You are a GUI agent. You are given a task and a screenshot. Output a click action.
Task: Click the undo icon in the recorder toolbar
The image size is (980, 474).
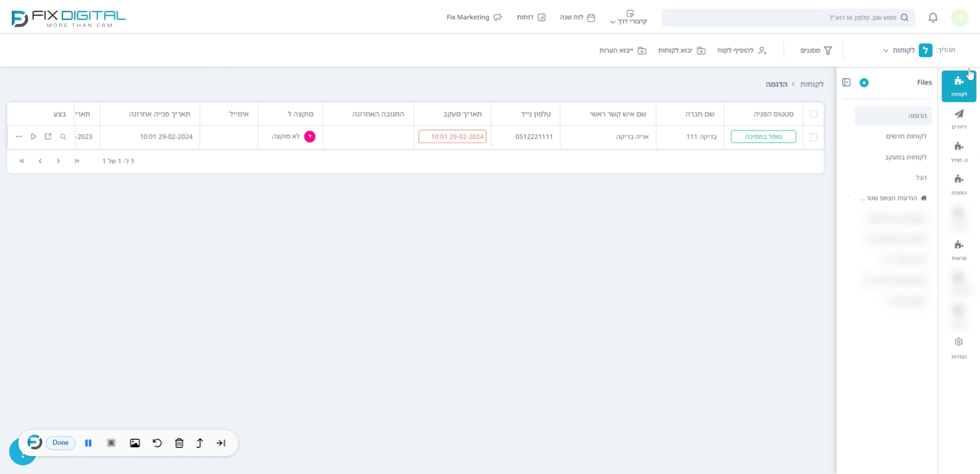point(157,443)
